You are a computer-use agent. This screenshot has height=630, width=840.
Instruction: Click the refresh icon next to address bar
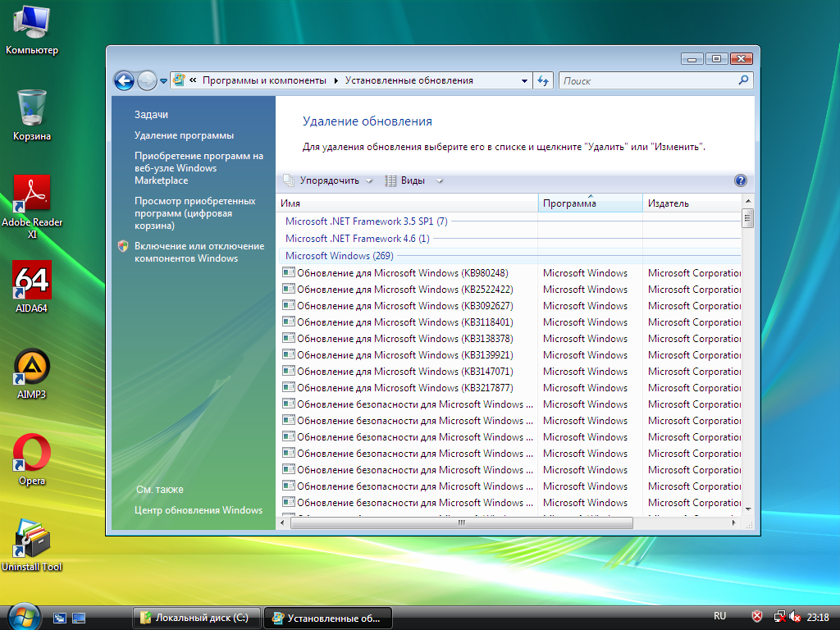pos(542,80)
